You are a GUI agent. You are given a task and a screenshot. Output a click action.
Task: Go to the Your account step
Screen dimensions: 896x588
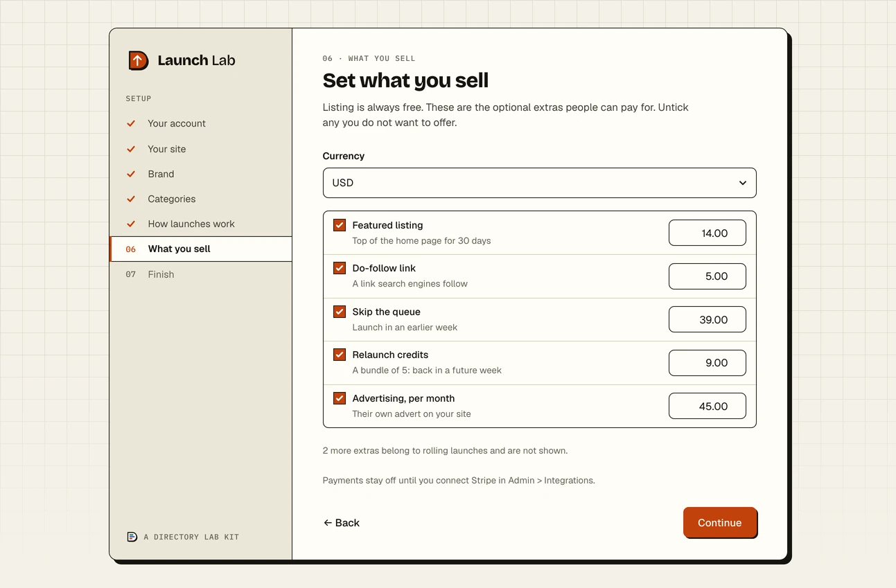click(201, 123)
